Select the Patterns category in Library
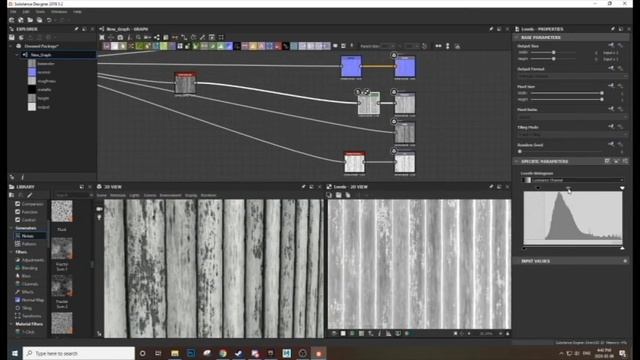This screenshot has width=640, height=360. 29,244
